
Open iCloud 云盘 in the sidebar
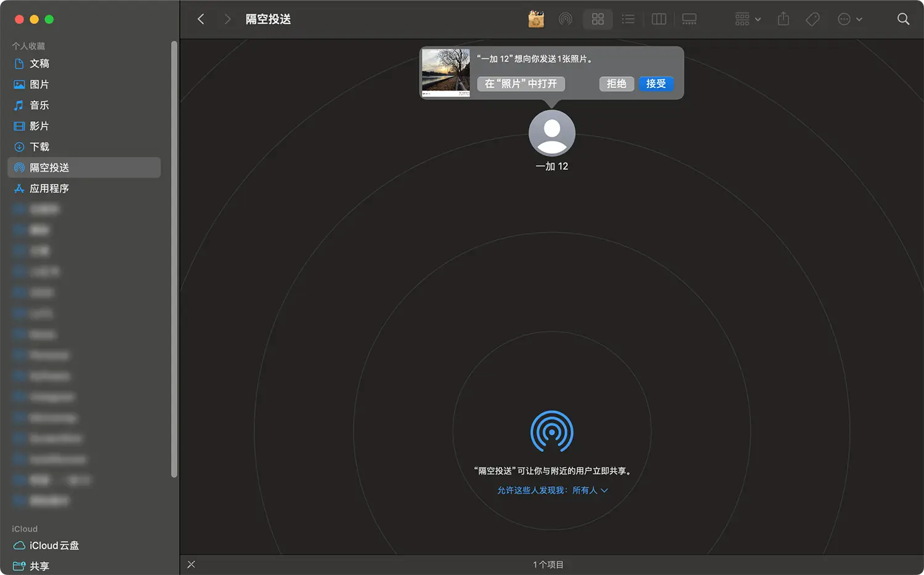click(x=84, y=545)
